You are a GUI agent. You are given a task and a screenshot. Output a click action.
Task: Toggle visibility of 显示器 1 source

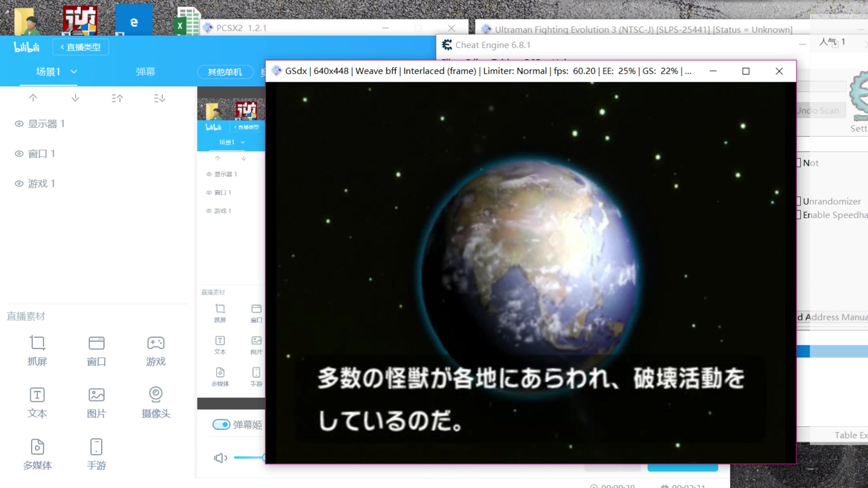[x=19, y=124]
